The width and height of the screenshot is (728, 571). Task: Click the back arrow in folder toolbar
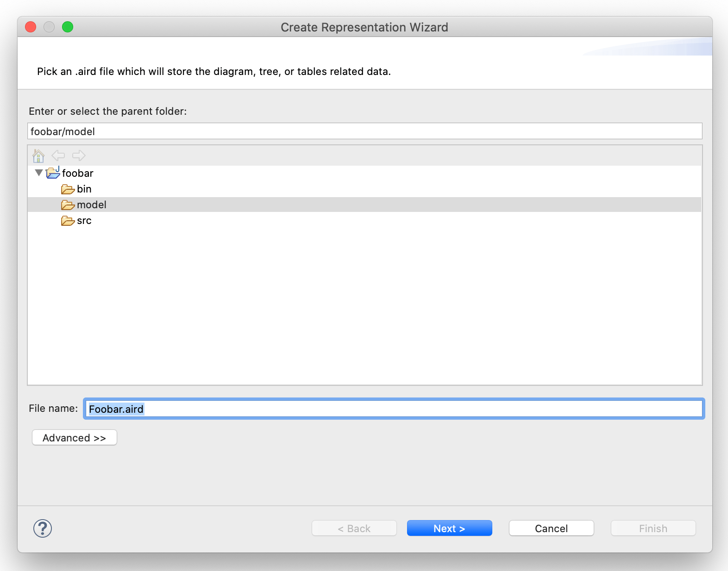[x=58, y=155]
